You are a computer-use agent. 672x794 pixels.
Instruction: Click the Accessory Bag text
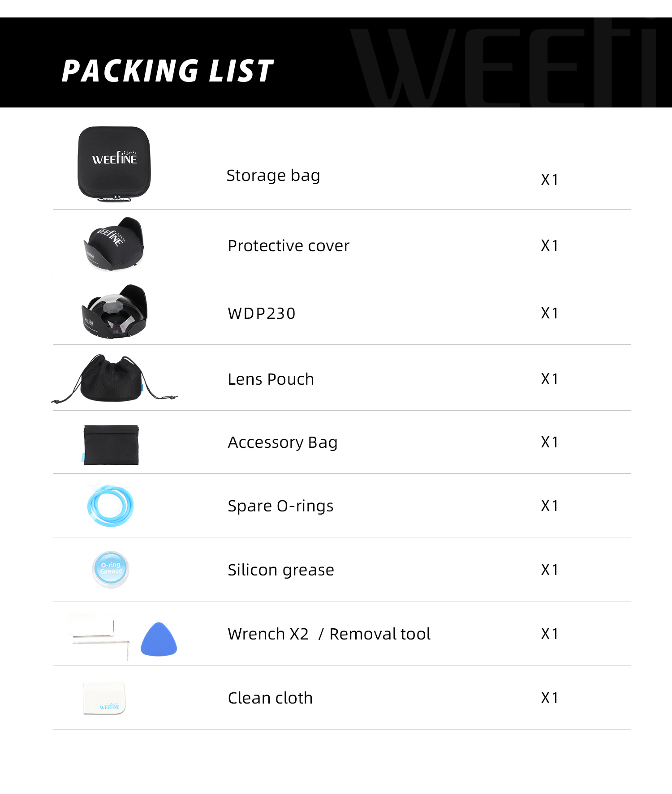click(x=283, y=442)
